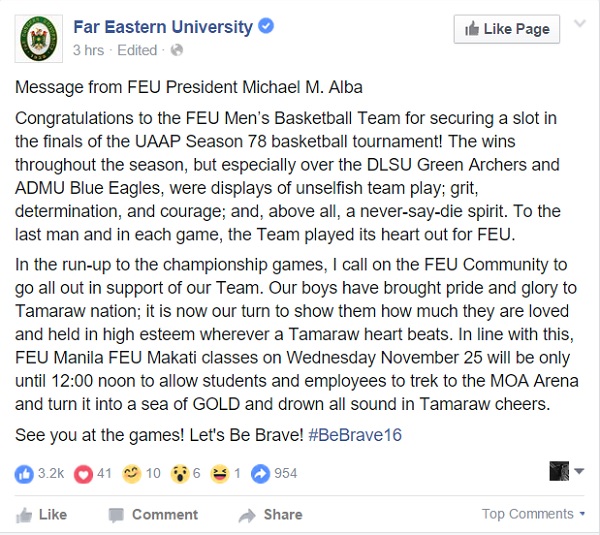
Task: Open the post options chevron menu
Action: (580, 24)
